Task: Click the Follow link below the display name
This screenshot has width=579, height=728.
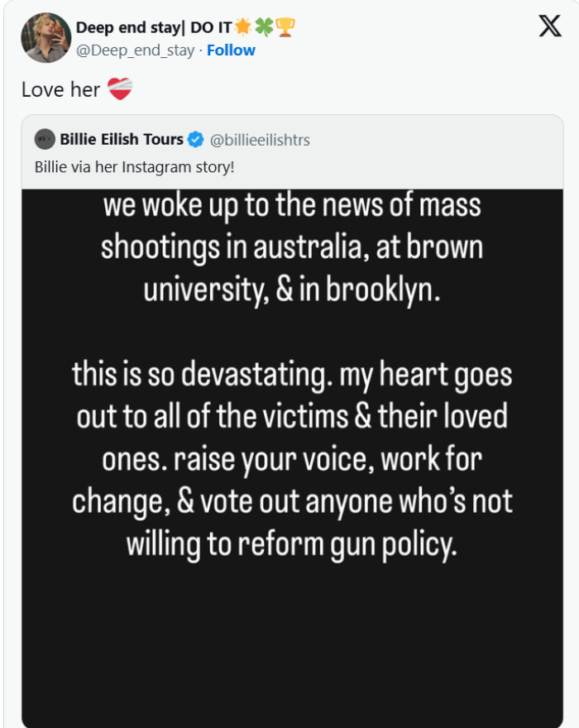Action: coord(230,50)
